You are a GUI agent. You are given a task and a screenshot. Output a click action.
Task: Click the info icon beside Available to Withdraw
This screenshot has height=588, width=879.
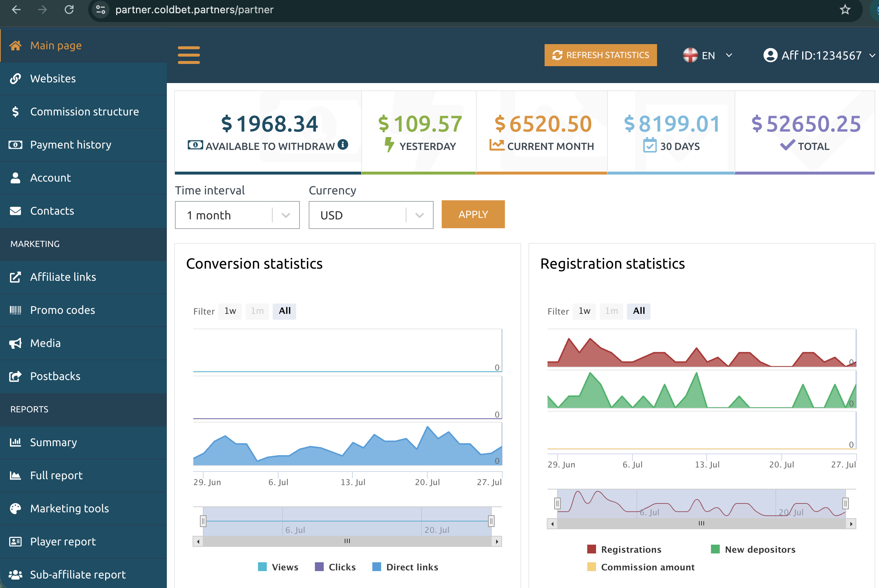343,144
